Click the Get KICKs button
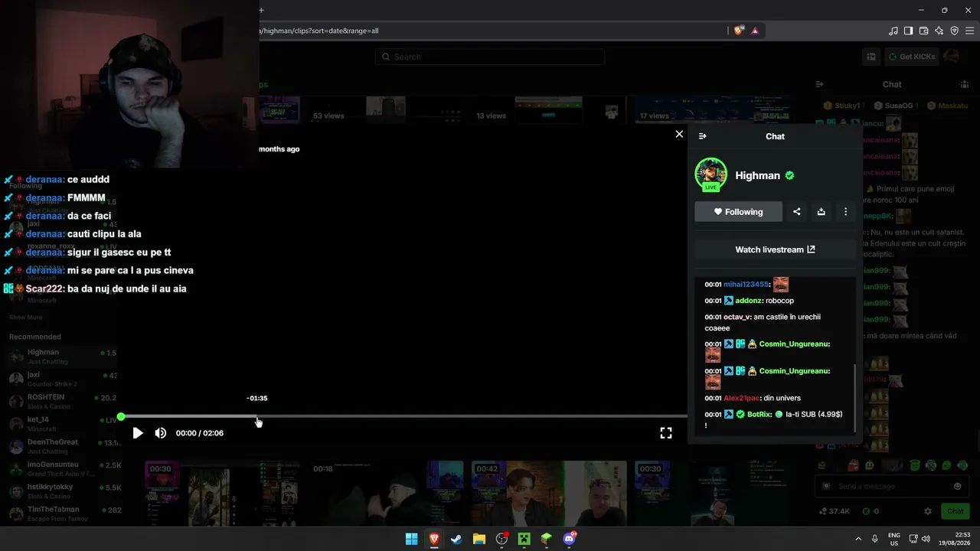This screenshot has width=980, height=551. pos(911,57)
